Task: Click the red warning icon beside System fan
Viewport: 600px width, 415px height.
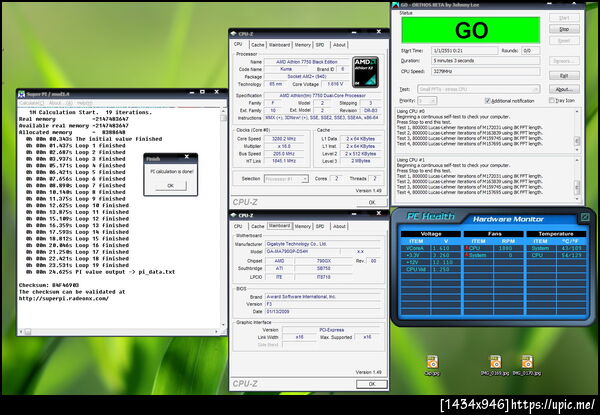Action: point(467,255)
